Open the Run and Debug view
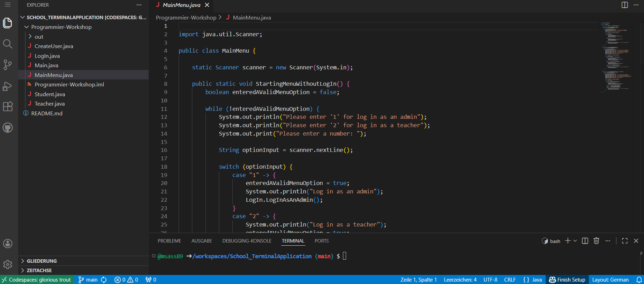Screen dimensions: 644x284 [x=8, y=86]
